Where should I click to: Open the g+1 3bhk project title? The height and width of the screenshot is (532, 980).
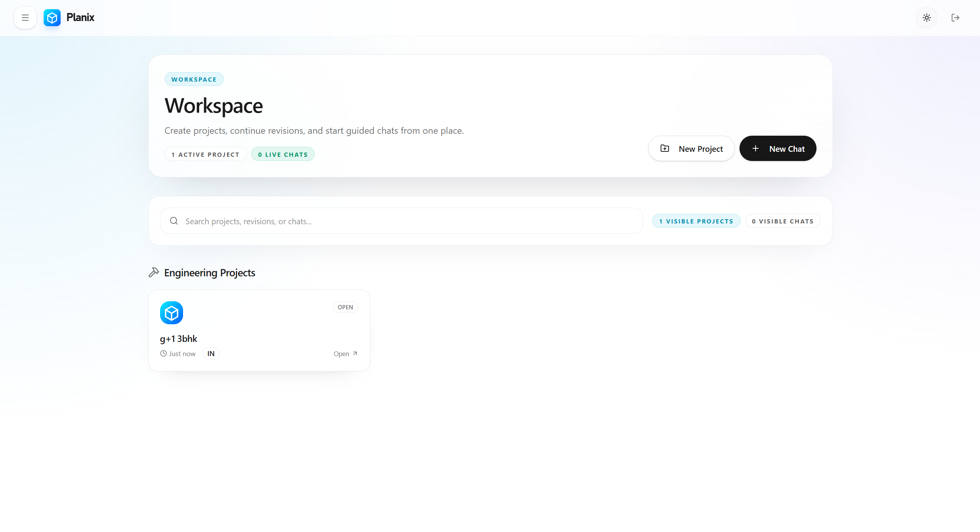point(178,339)
